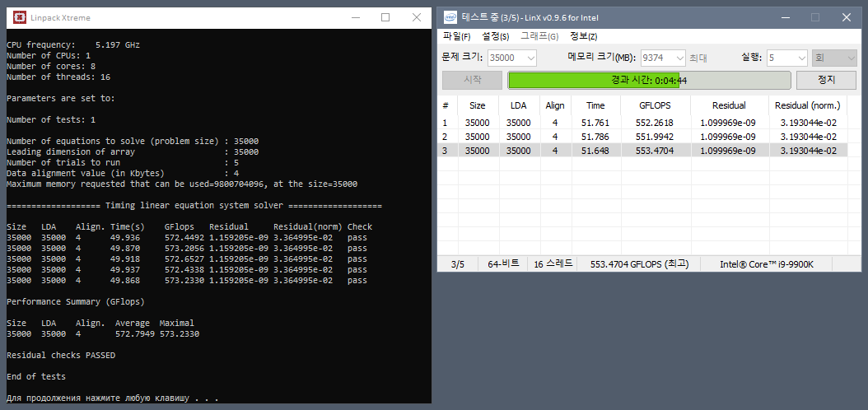This screenshot has height=410, width=868.
Task: Click the Maximum memory requested line
Action: coord(182,184)
